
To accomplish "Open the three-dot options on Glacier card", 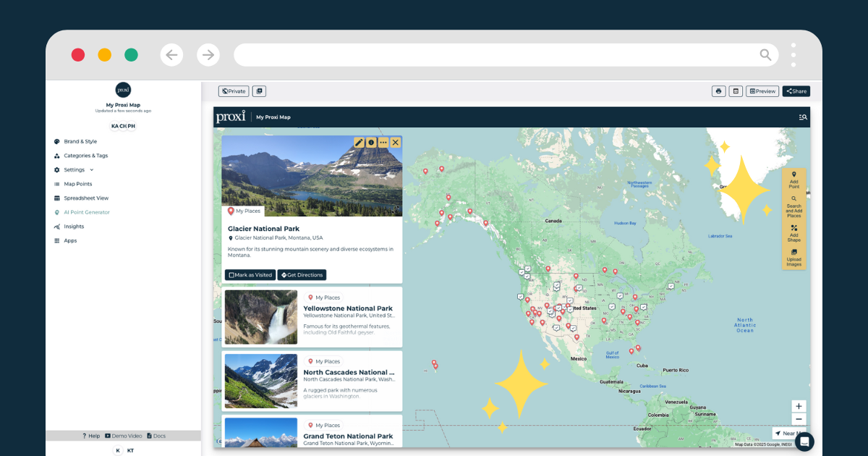I will (x=383, y=143).
